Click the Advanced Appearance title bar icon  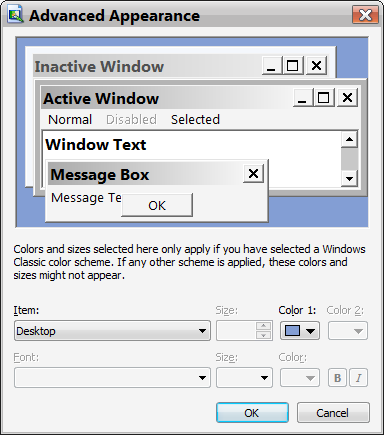(x=15, y=15)
